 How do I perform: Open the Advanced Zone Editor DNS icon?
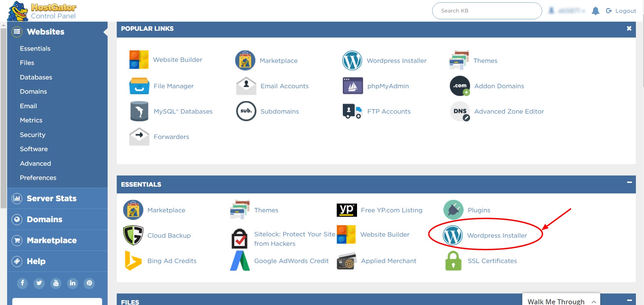pos(460,111)
